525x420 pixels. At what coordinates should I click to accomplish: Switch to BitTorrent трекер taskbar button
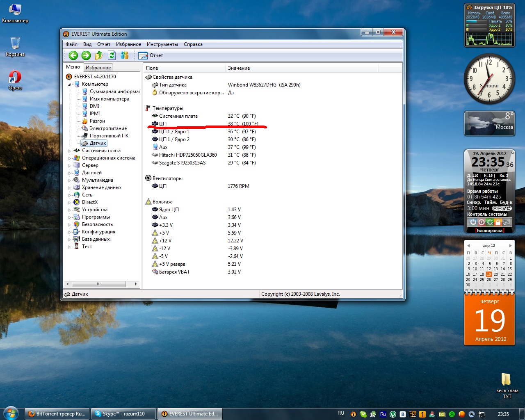(57, 414)
